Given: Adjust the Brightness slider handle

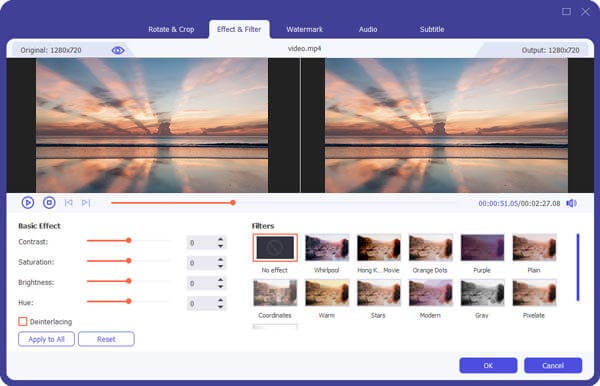Looking at the screenshot, I should [x=129, y=281].
